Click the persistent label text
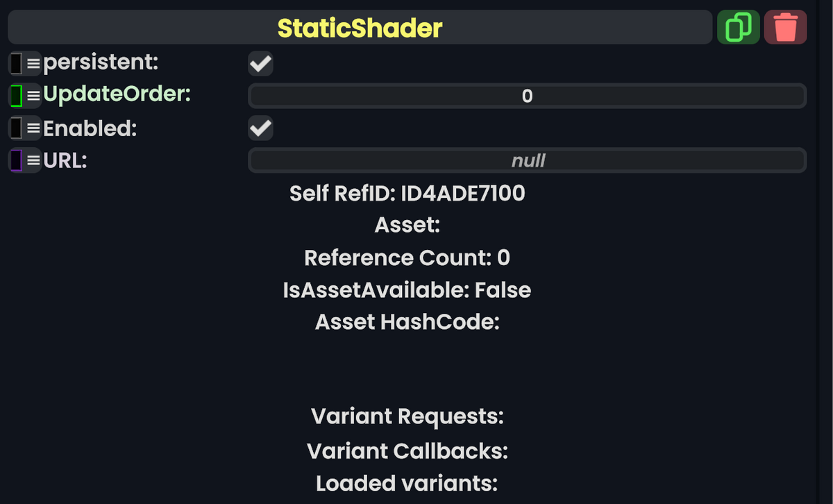Viewport: 833px width, 504px height. pos(101,62)
